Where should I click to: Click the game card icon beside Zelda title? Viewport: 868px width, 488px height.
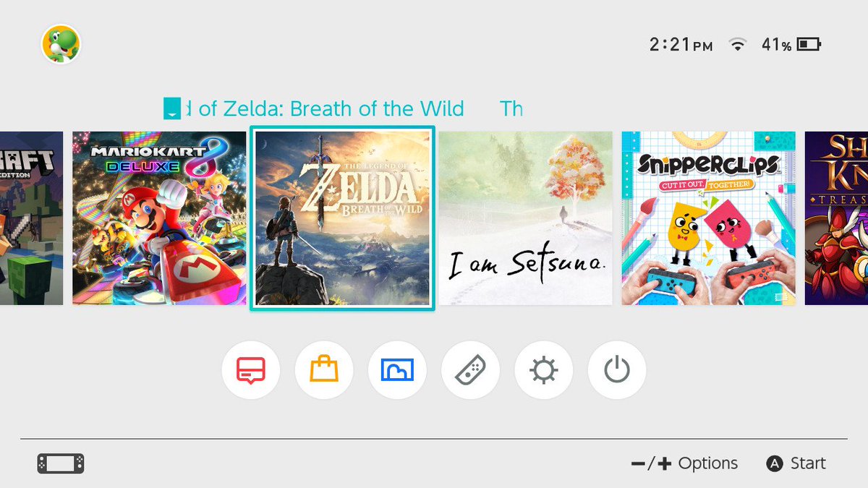pyautogui.click(x=171, y=108)
